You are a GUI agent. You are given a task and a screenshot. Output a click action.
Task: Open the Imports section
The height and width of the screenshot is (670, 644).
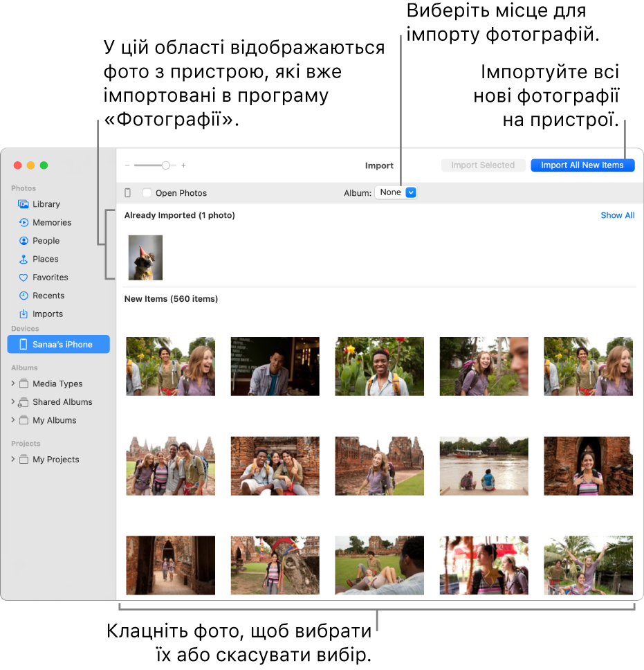(x=47, y=314)
